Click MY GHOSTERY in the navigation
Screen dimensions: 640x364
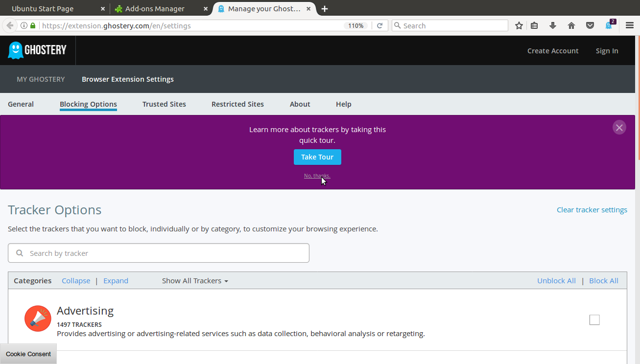(41, 79)
